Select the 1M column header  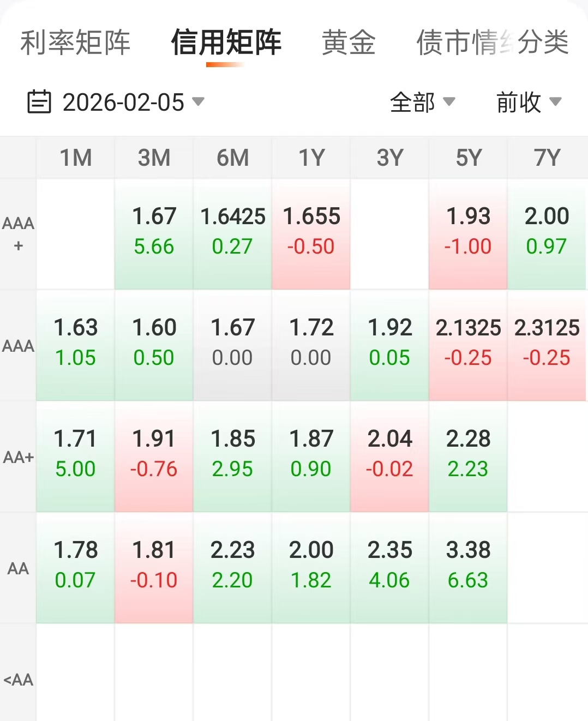tap(75, 158)
